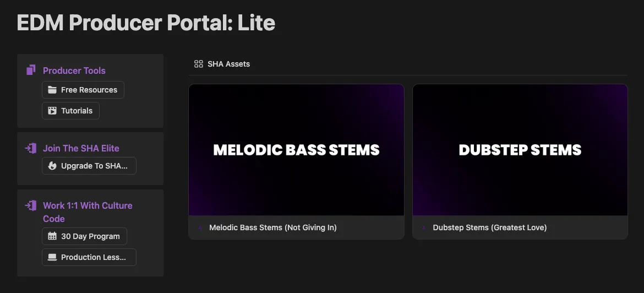Switch to the SHA Assets view tab
Screen dimensions: 644x293
tap(222, 64)
